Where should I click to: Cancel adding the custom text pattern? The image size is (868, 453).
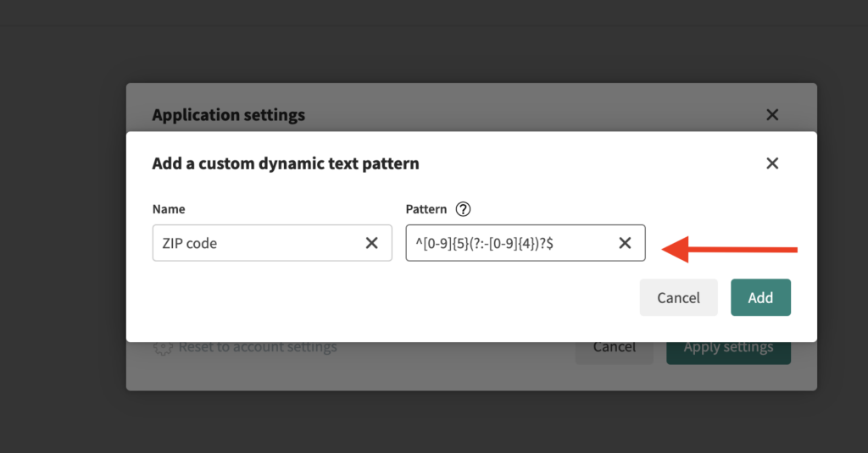678,297
